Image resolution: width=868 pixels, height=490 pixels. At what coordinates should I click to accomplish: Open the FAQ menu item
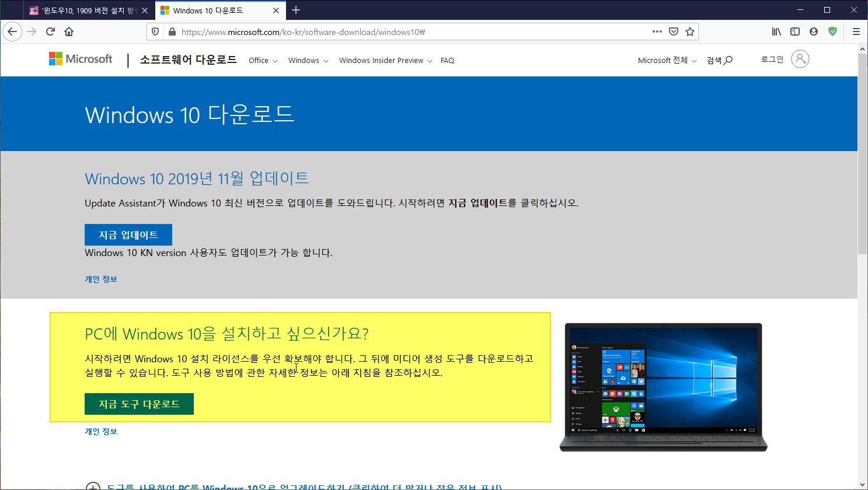tap(447, 61)
